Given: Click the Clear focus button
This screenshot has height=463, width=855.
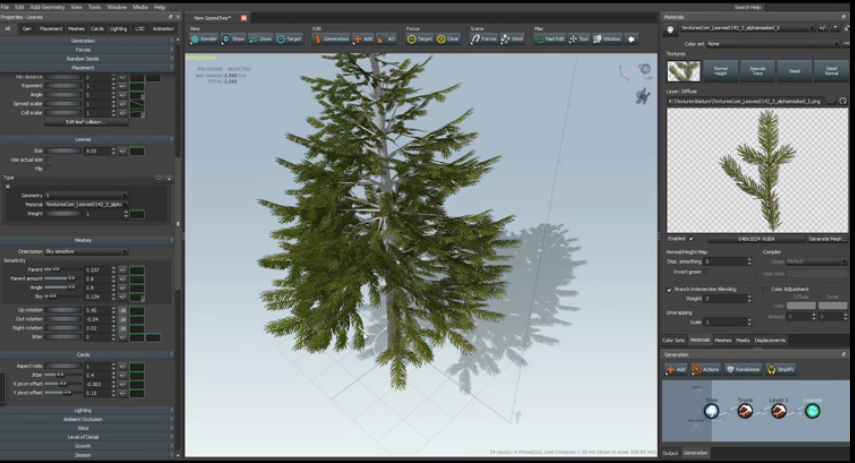Looking at the screenshot, I should coord(447,38).
